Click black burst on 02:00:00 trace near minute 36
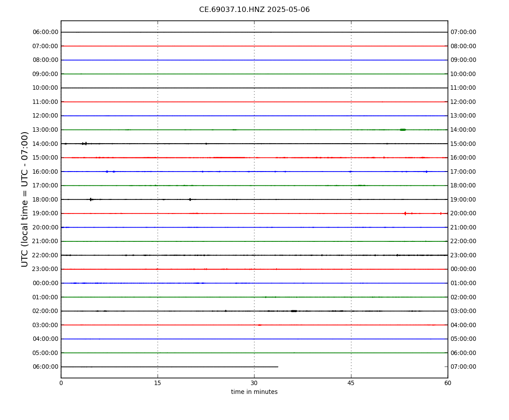Image resolution: width=509 pixels, height=420 pixels. pos(294,311)
